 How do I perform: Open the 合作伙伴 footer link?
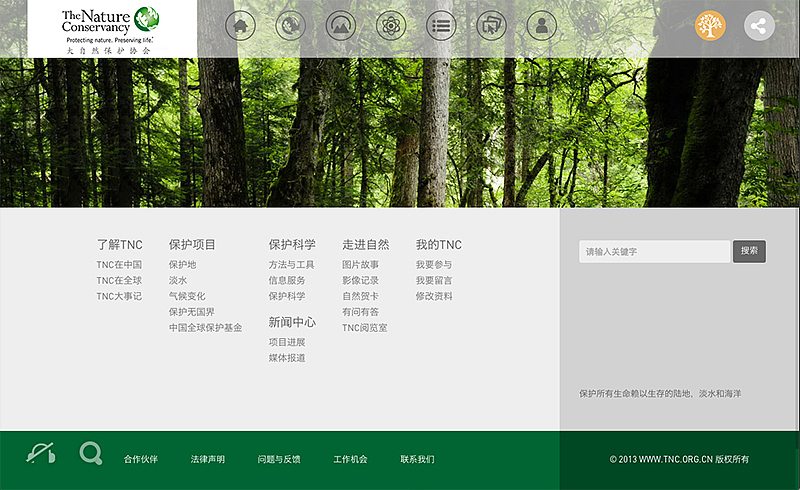point(141,459)
